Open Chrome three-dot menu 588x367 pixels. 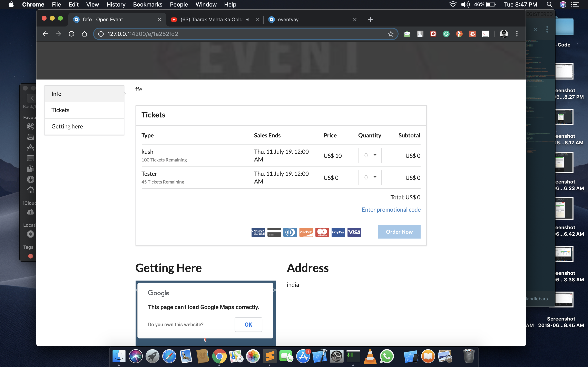[517, 34]
